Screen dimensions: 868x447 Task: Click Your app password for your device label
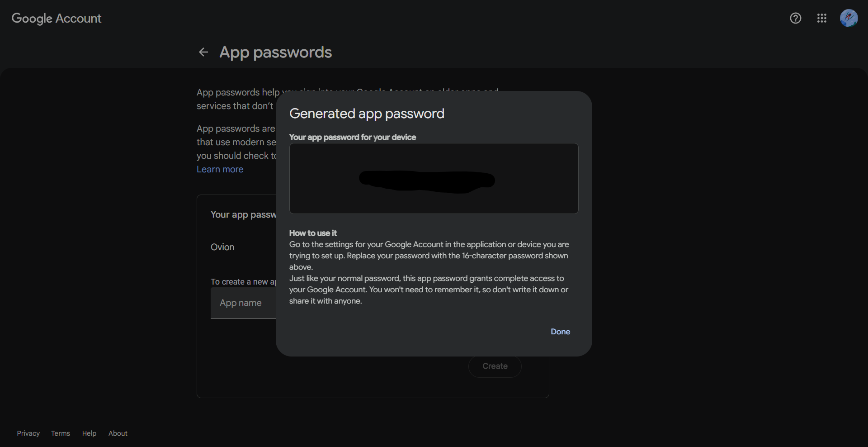click(352, 137)
